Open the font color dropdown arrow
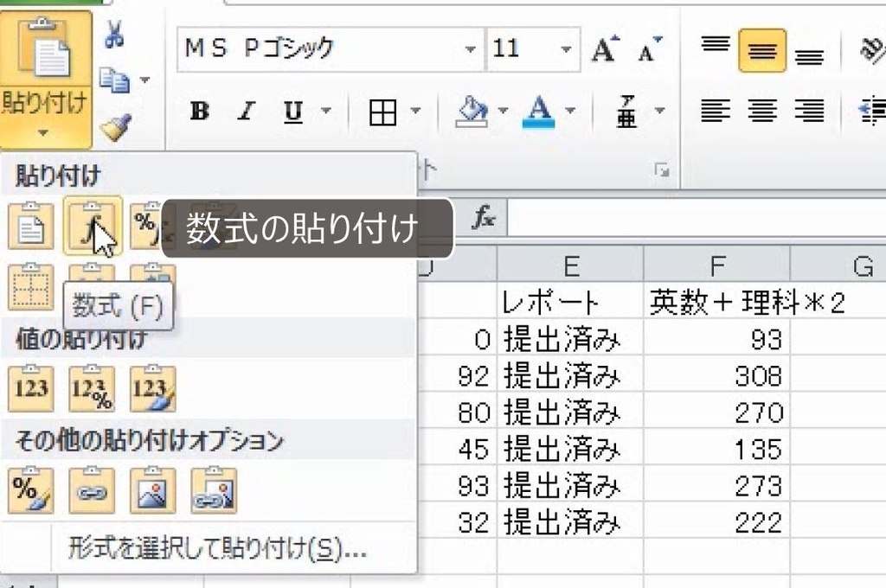The height and width of the screenshot is (588, 886). (568, 112)
